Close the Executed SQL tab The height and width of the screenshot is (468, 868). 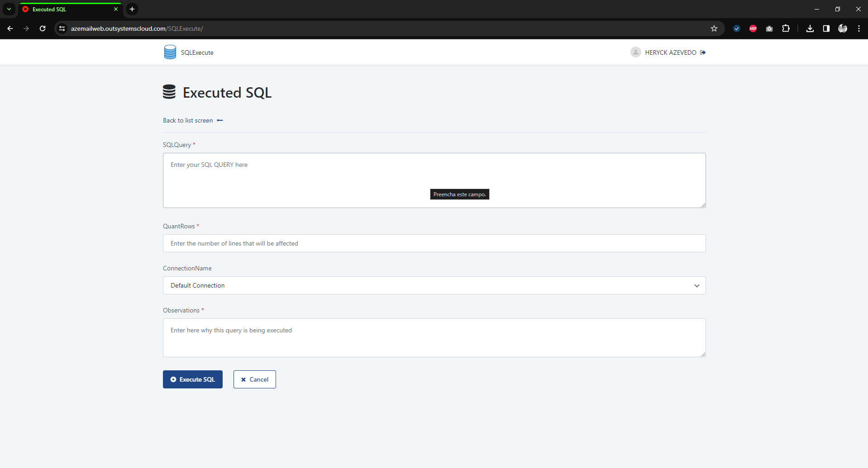click(116, 9)
